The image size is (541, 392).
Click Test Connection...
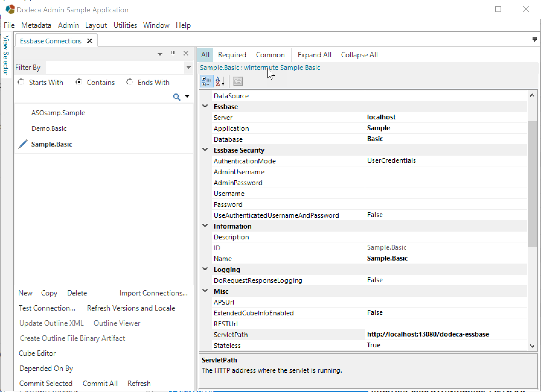pyautogui.click(x=47, y=308)
